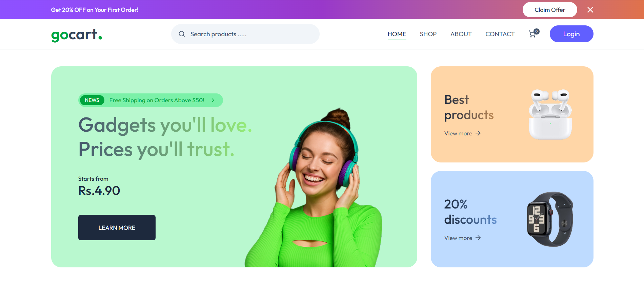Click the Claim Offer button
The width and height of the screenshot is (644, 308).
point(550,10)
